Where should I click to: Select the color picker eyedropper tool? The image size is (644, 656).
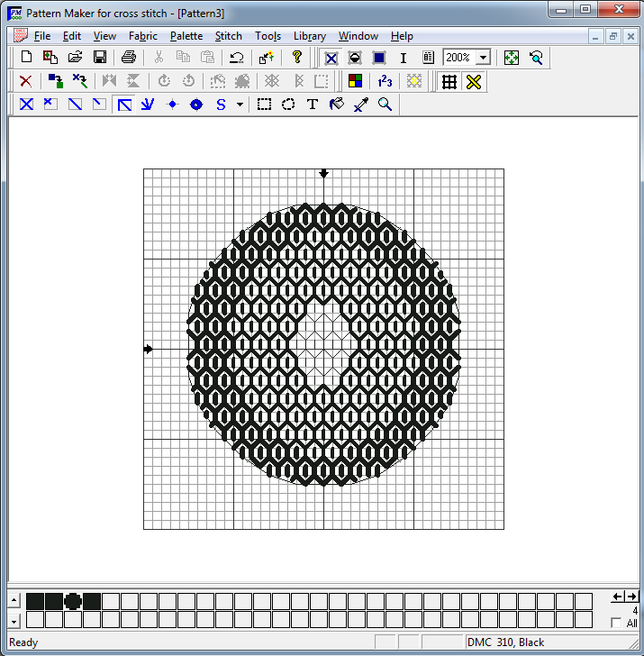click(x=361, y=105)
